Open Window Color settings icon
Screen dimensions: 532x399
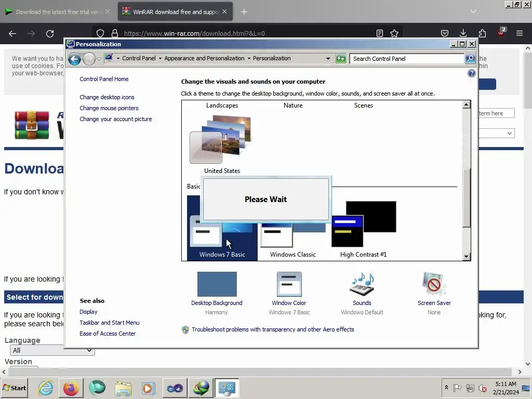tap(289, 284)
